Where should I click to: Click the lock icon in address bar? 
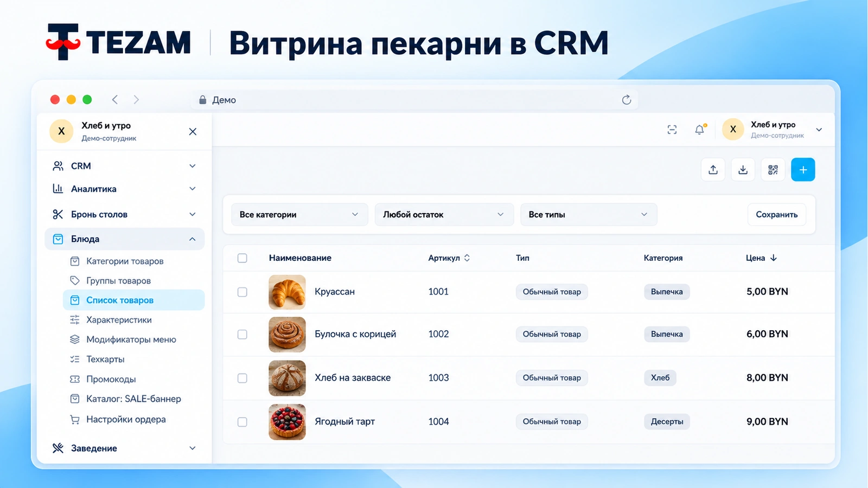point(202,100)
